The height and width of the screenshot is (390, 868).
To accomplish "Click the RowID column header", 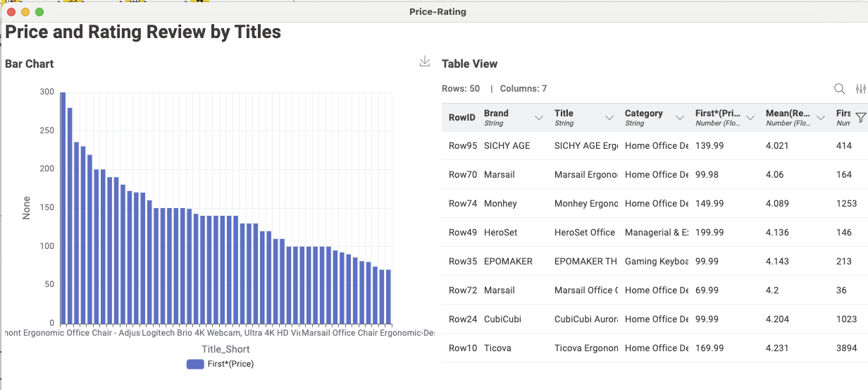I will tap(461, 118).
